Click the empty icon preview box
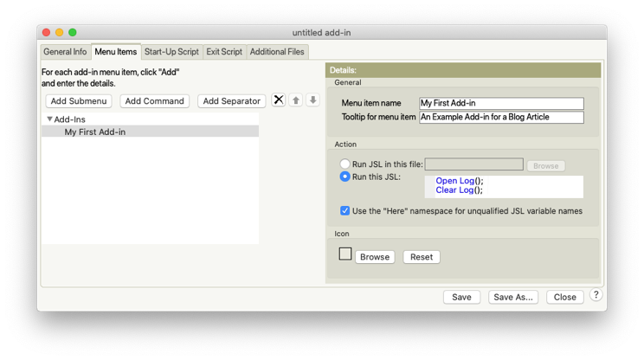The width and height of the screenshot is (644, 360). [345, 254]
